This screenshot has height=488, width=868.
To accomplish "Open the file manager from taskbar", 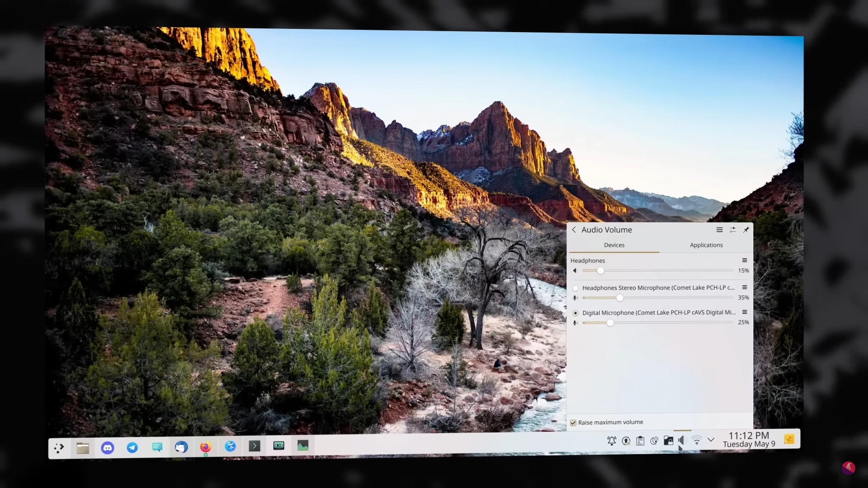I will point(83,448).
